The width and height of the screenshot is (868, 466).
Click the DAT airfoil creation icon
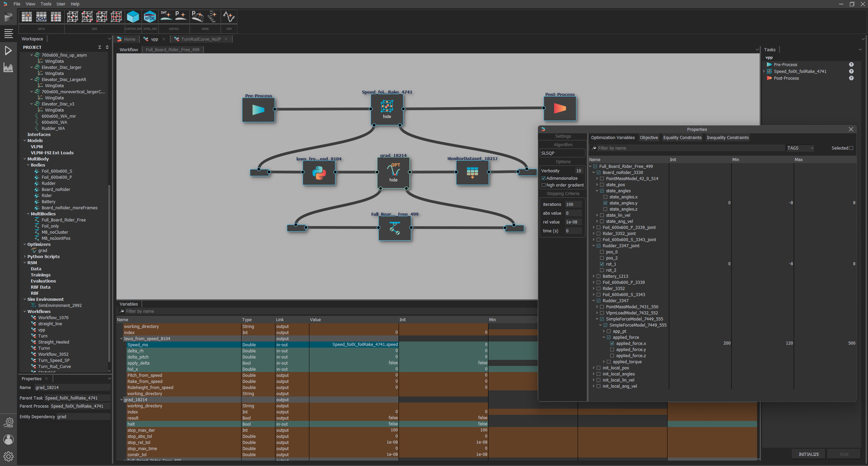(166, 16)
